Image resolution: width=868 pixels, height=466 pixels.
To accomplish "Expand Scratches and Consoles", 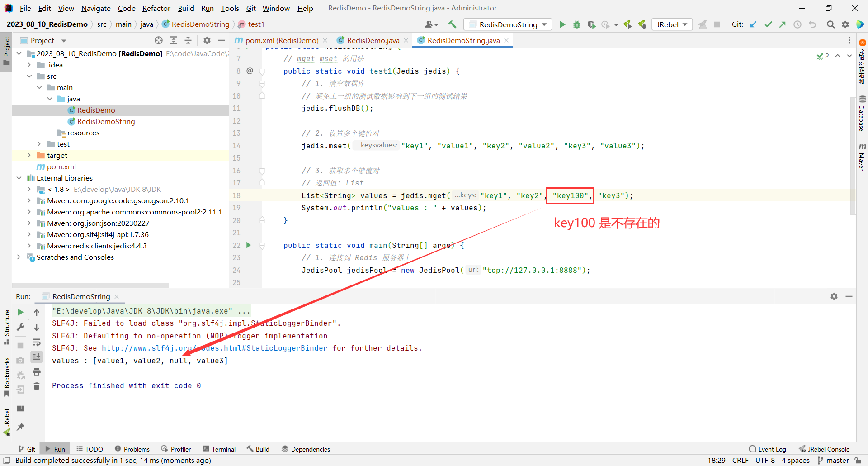I will coord(19,257).
